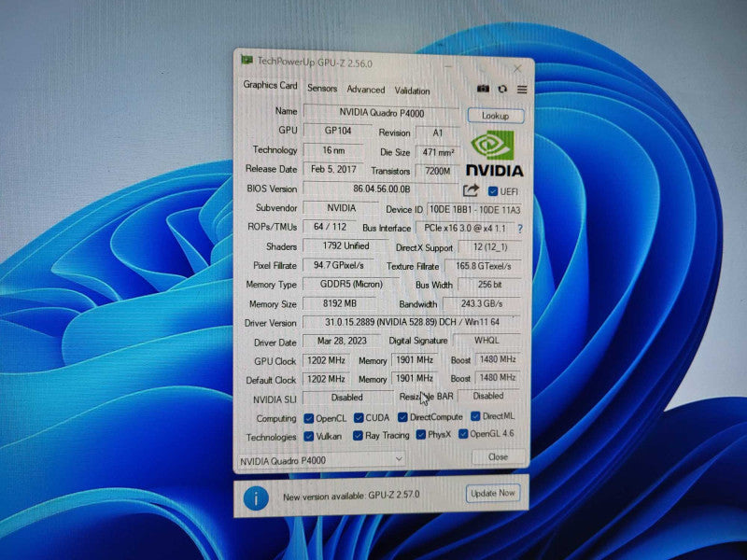Screen dimensions: 747x560
Task: Click the GPU-Z title bar app icon
Action: (x=247, y=60)
